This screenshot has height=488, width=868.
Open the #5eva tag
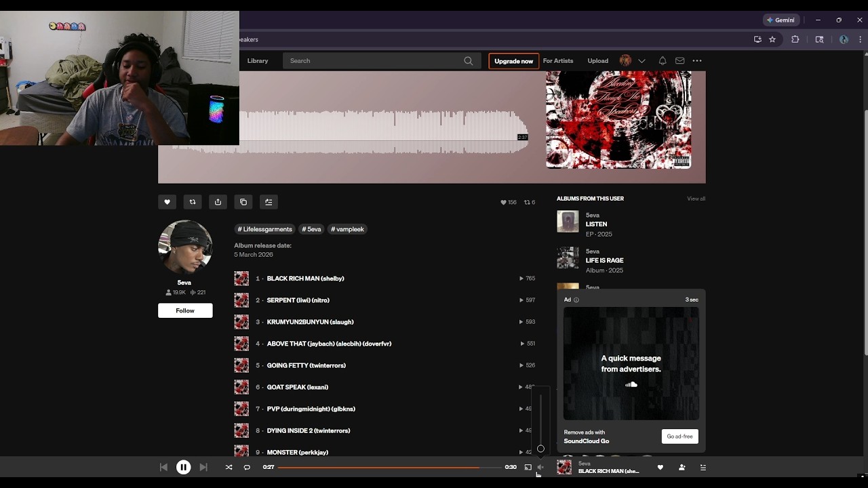coord(311,229)
